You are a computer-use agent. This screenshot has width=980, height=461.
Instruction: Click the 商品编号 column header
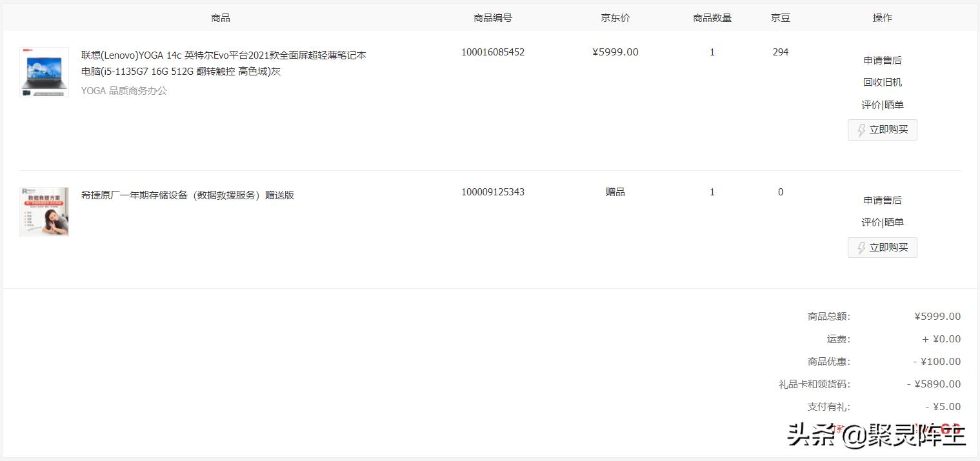coord(493,17)
